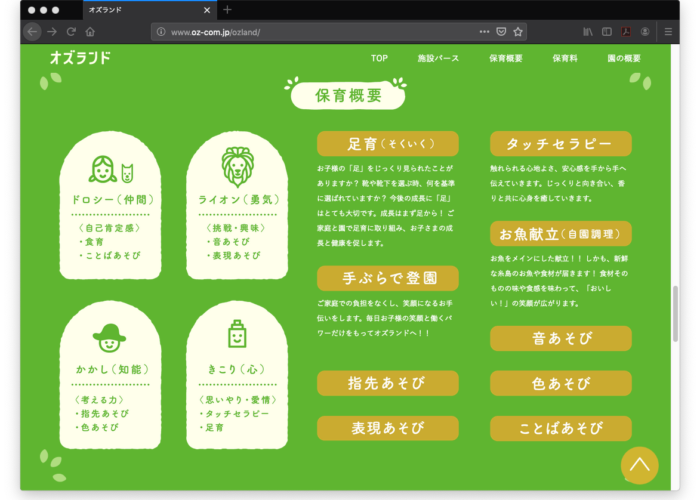This screenshot has width=700, height=500.
Task: Click the Tin Woodman character icon
Action: [x=234, y=334]
